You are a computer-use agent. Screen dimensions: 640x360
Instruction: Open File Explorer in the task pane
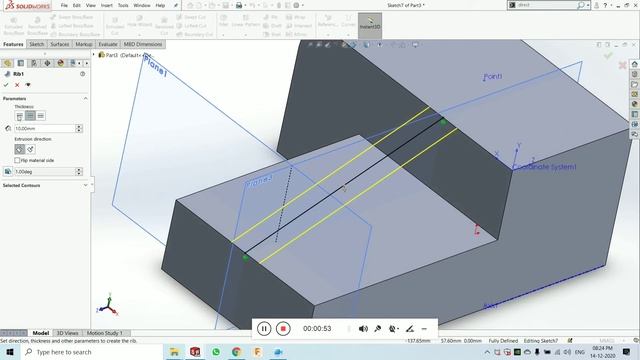pyautogui.click(x=635, y=84)
